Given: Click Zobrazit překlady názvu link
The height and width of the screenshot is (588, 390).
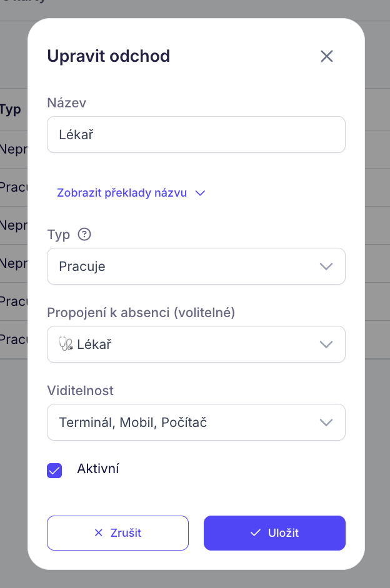Looking at the screenshot, I should coord(122,193).
